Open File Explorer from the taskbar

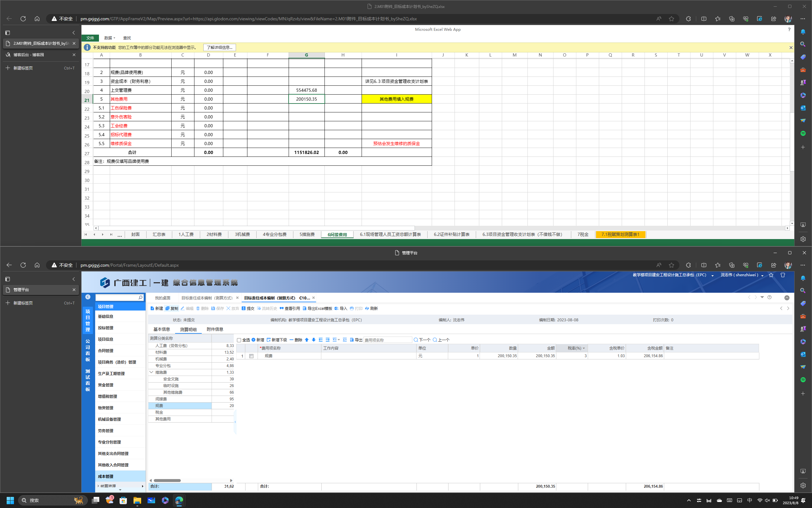click(x=137, y=500)
